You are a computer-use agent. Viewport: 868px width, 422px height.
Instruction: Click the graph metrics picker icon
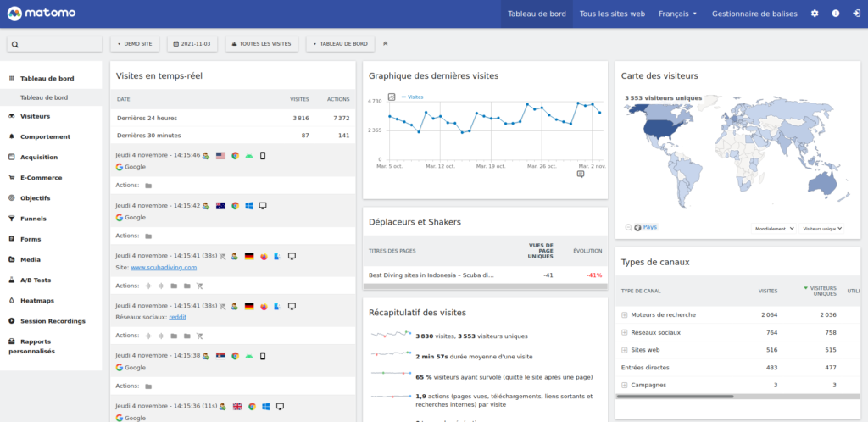click(x=392, y=97)
